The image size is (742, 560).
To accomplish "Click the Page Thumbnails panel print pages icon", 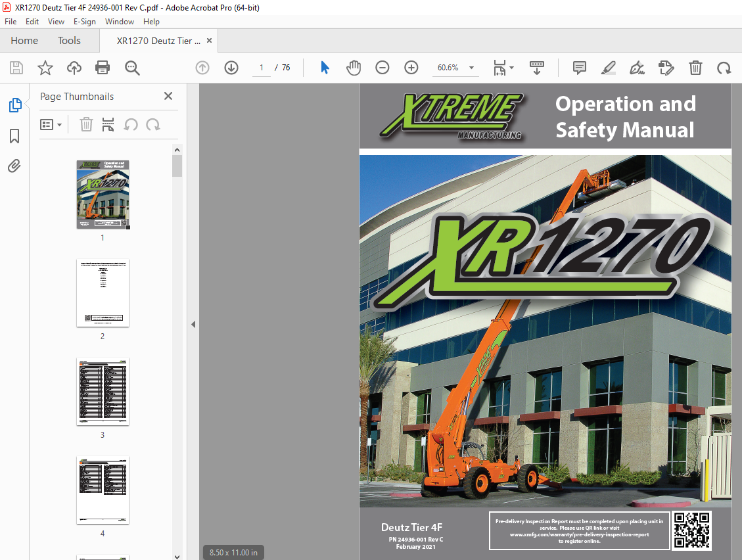I will point(108,124).
